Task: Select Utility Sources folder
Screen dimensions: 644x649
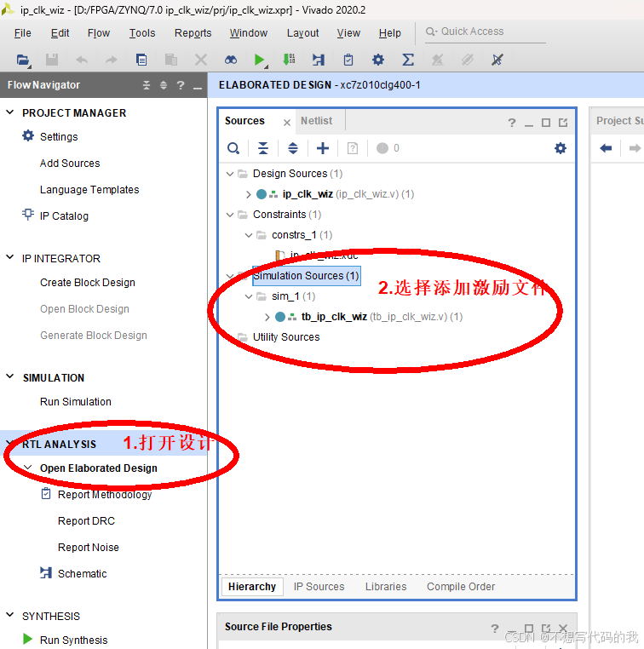Action: tap(286, 337)
